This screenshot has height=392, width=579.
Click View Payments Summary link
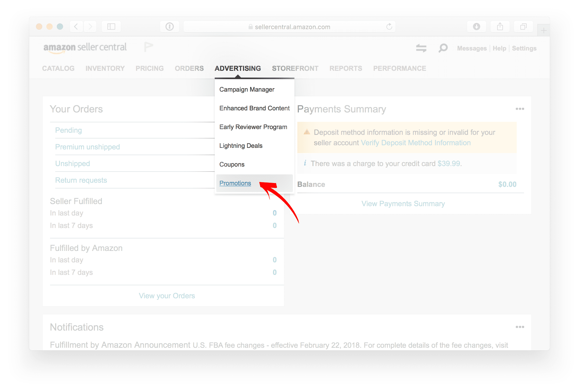(403, 204)
